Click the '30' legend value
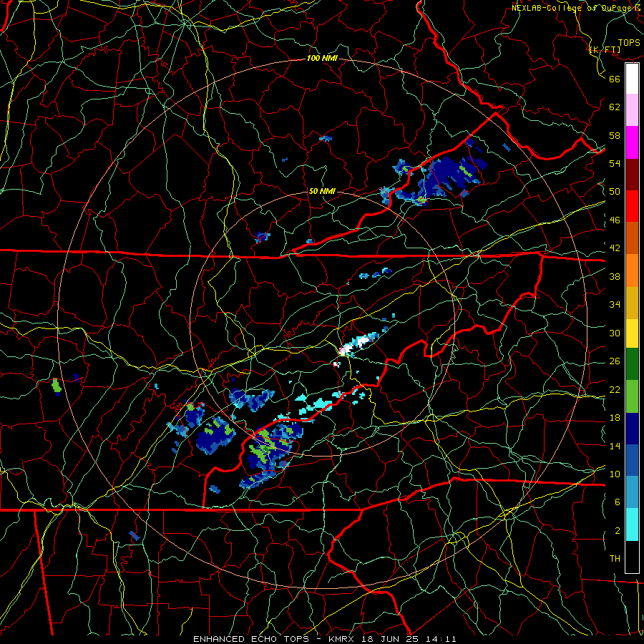This screenshot has height=644, width=644. click(x=615, y=333)
